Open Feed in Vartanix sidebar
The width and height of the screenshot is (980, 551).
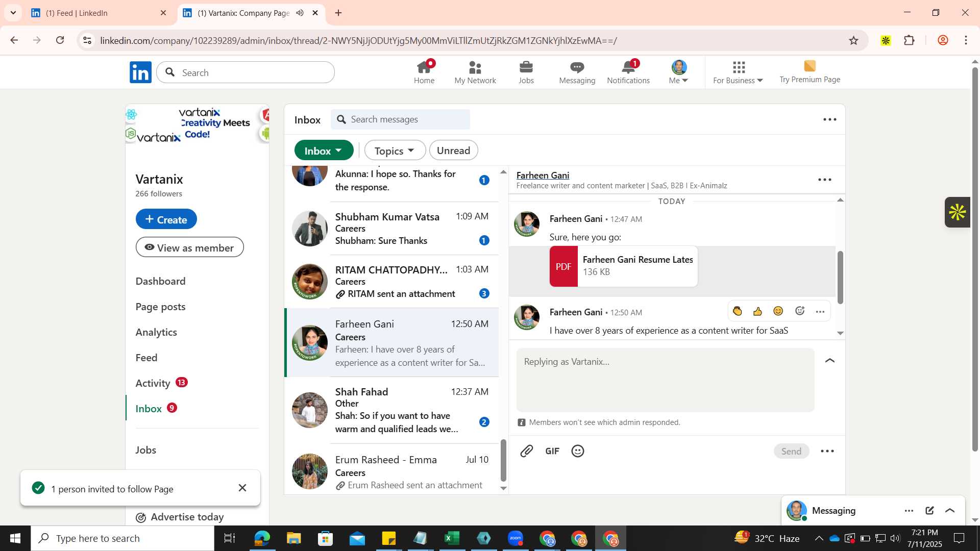(x=146, y=358)
